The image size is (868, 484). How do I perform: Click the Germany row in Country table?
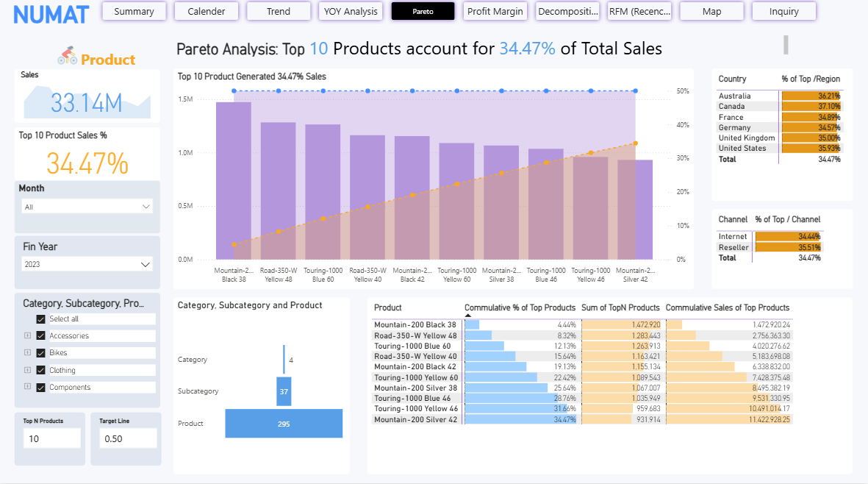(x=779, y=127)
